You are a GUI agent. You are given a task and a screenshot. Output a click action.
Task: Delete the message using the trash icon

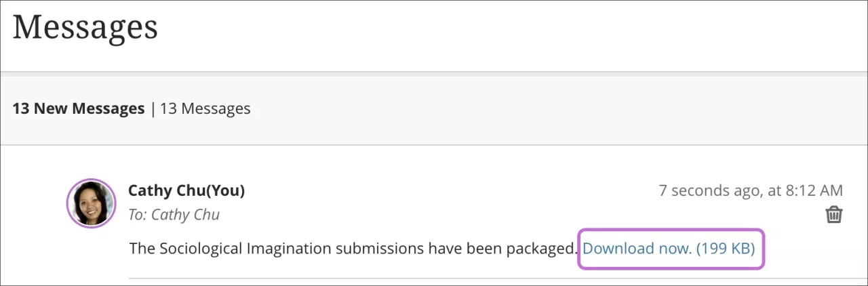tap(833, 215)
